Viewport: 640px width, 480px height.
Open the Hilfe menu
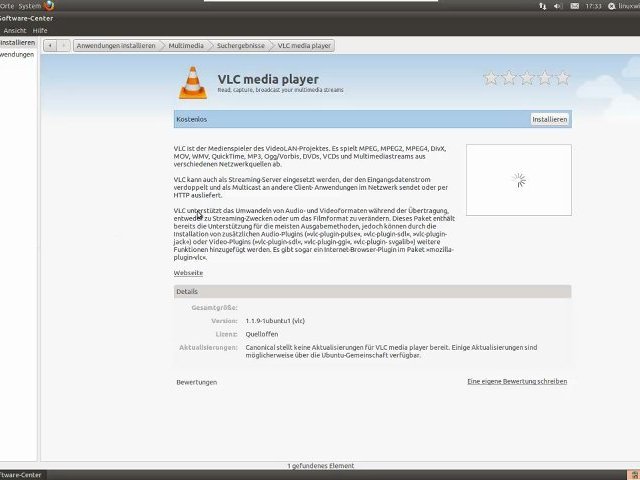(40, 30)
